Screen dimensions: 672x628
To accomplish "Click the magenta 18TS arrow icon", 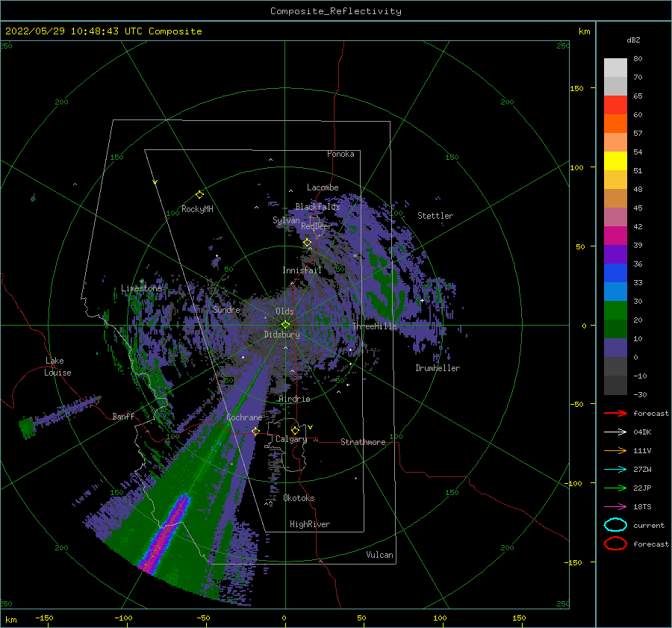I will coord(615,507).
